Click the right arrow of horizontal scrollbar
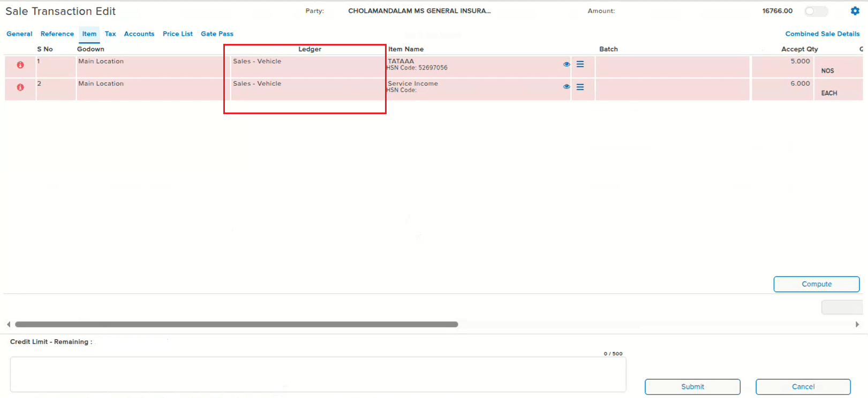This screenshot has width=868, height=398. coord(857,325)
